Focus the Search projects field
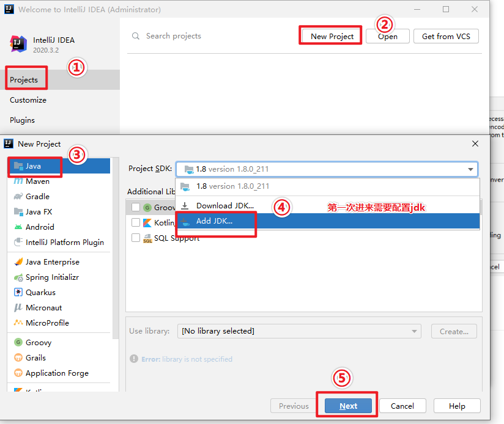 [x=174, y=36]
